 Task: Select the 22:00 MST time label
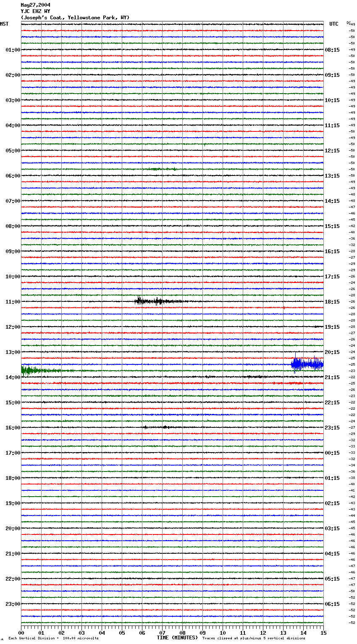coord(13,579)
